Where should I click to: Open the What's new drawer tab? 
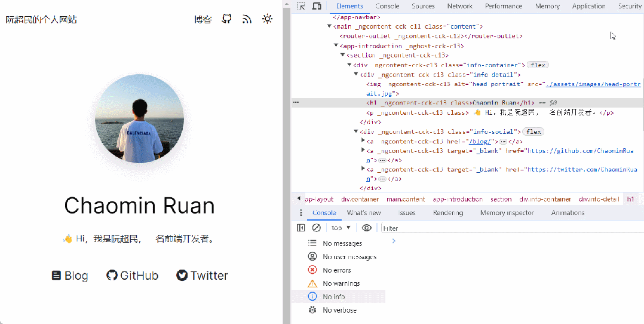pyautogui.click(x=364, y=213)
